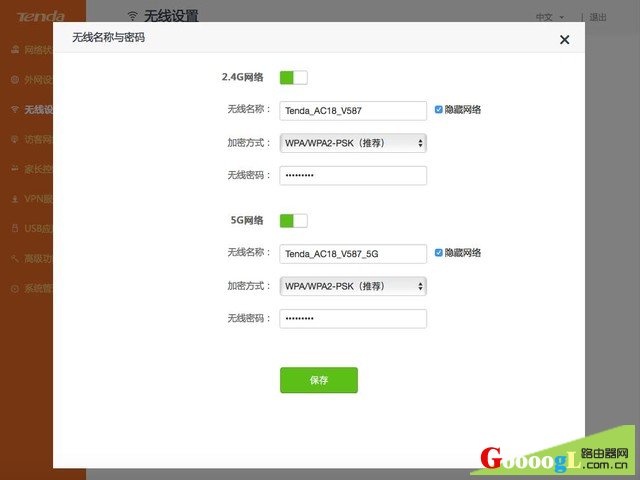Click the VPN服务 sidebar icon
Screen dimensions: 640x480
pyautogui.click(x=14, y=199)
